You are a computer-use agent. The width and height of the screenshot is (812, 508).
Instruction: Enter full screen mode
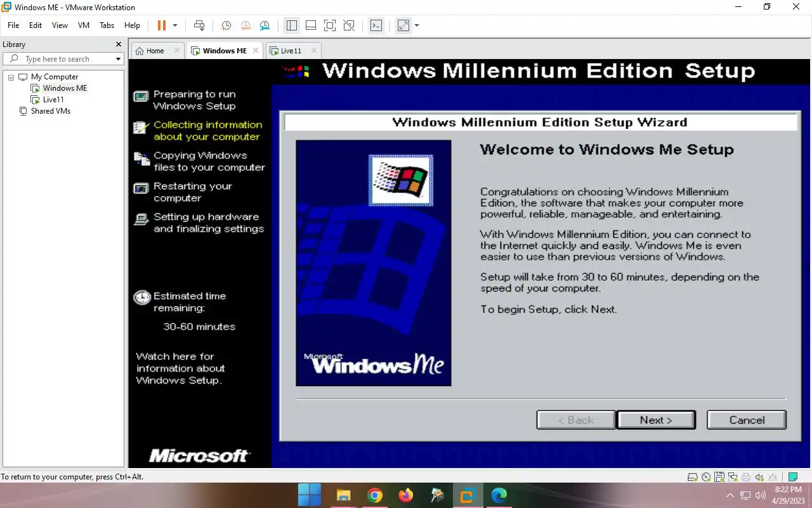pos(329,25)
